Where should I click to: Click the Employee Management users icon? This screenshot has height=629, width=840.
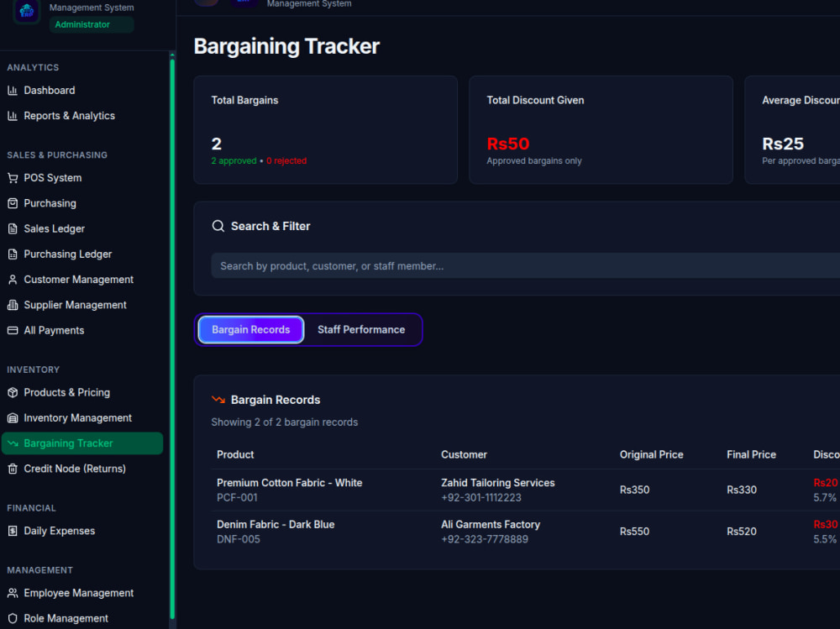pyautogui.click(x=13, y=593)
